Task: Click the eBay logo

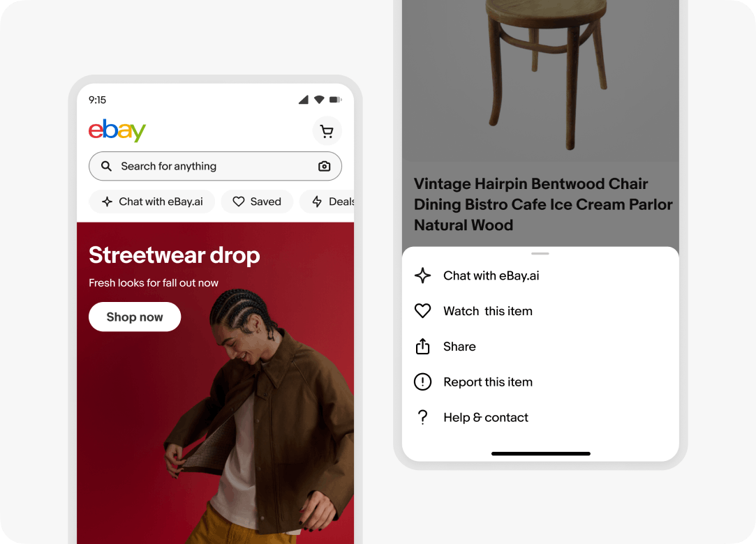Action: (x=117, y=130)
